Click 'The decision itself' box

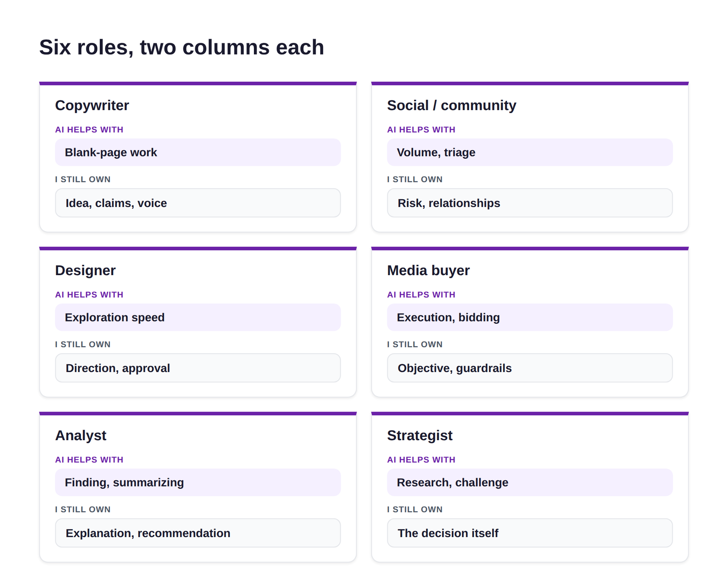[530, 533]
